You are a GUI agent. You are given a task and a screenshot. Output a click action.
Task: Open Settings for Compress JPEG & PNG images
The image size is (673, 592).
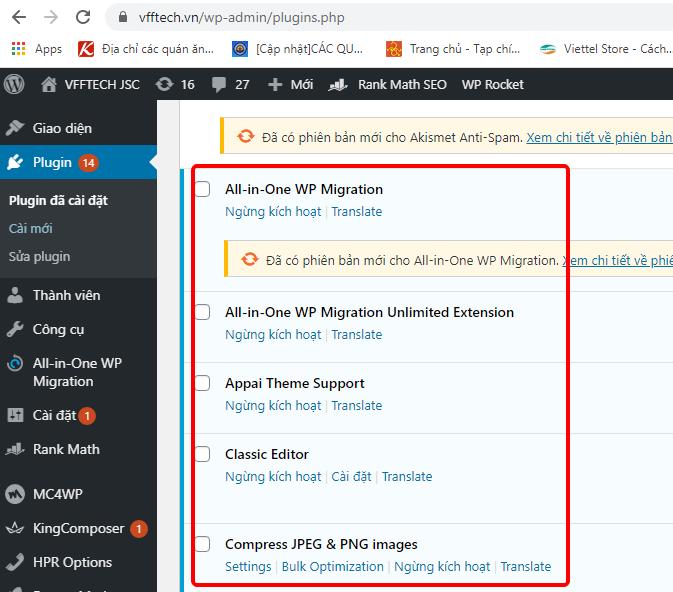point(248,567)
